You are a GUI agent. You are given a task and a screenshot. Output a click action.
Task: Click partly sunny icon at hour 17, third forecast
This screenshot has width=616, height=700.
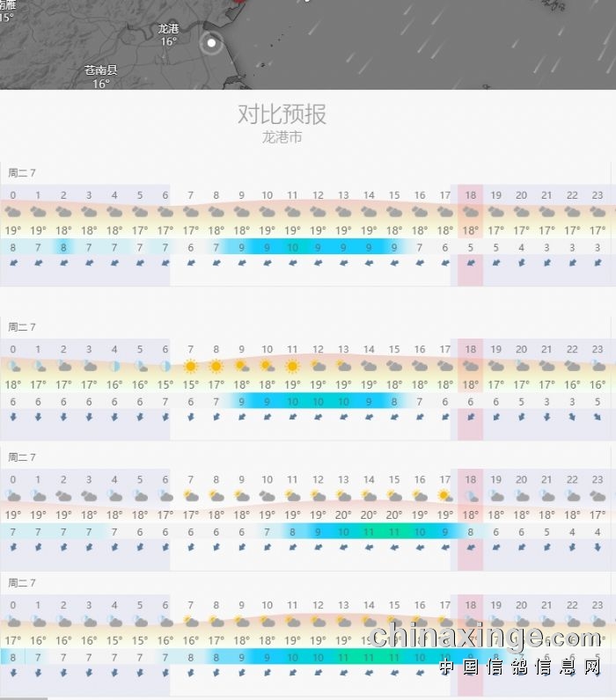(444, 496)
